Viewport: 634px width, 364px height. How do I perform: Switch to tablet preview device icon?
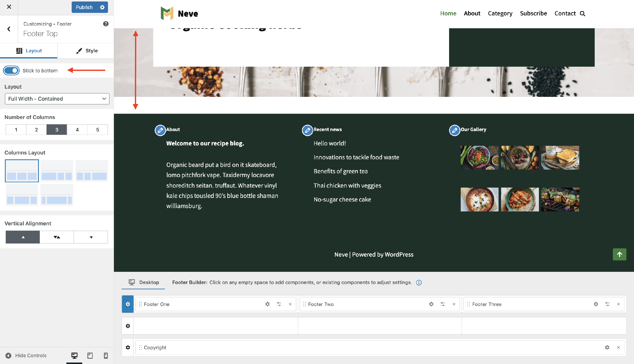point(90,355)
